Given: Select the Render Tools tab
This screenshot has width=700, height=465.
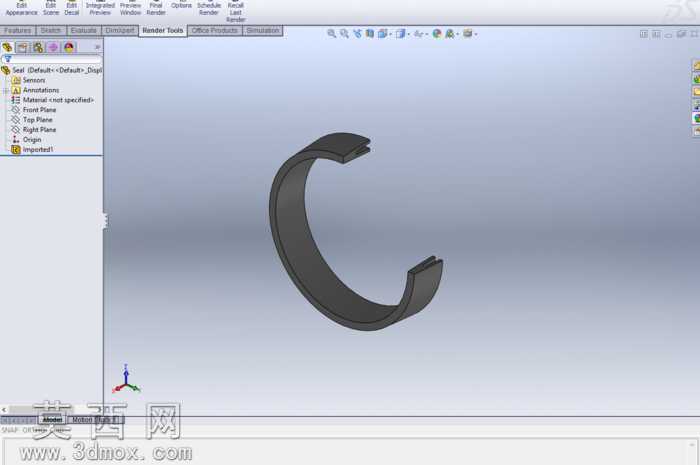Looking at the screenshot, I should tap(163, 30).
